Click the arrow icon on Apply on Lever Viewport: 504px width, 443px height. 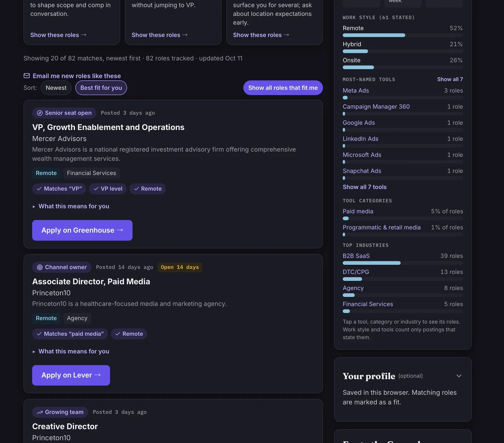tap(97, 375)
